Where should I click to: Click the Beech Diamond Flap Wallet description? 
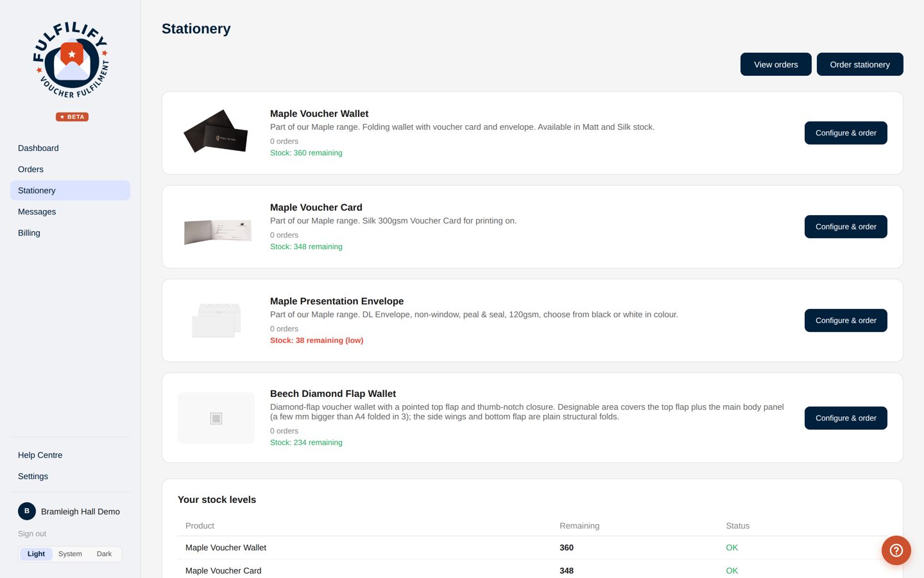click(x=527, y=412)
